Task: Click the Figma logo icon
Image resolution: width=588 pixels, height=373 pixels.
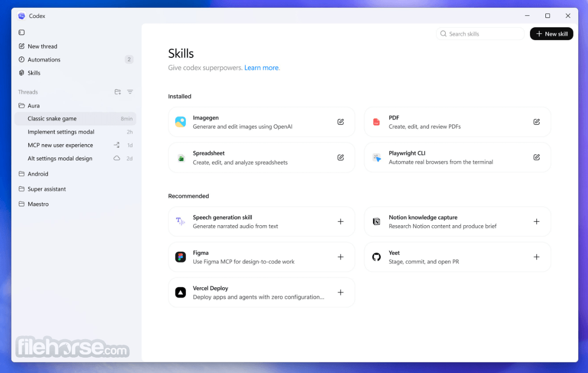Action: 181,257
